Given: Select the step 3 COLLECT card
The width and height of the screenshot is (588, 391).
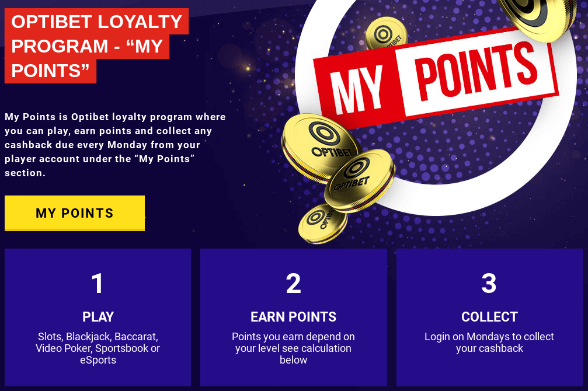Looking at the screenshot, I should 489,317.
